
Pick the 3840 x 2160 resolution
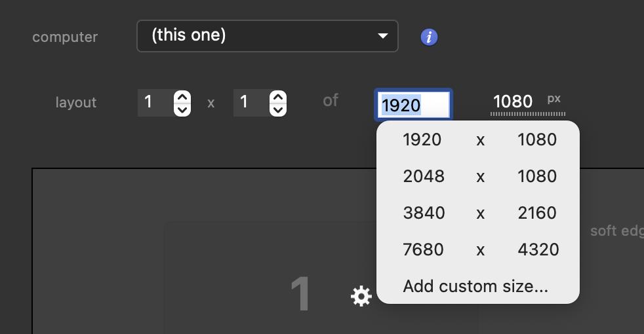click(478, 213)
